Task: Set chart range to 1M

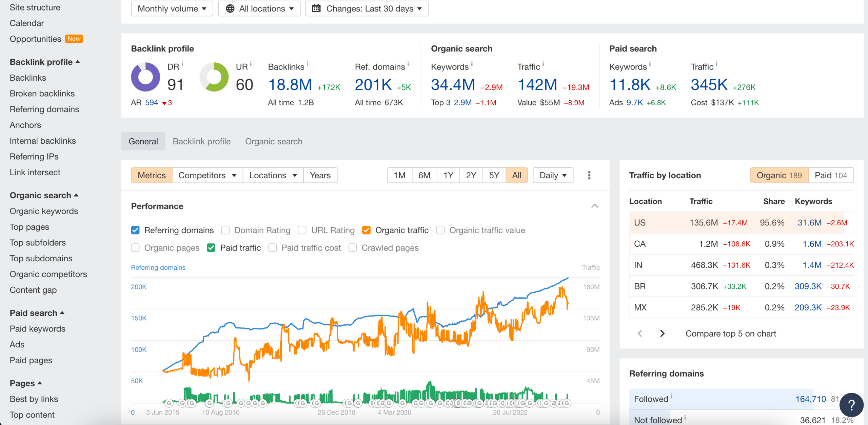Action: (x=399, y=175)
